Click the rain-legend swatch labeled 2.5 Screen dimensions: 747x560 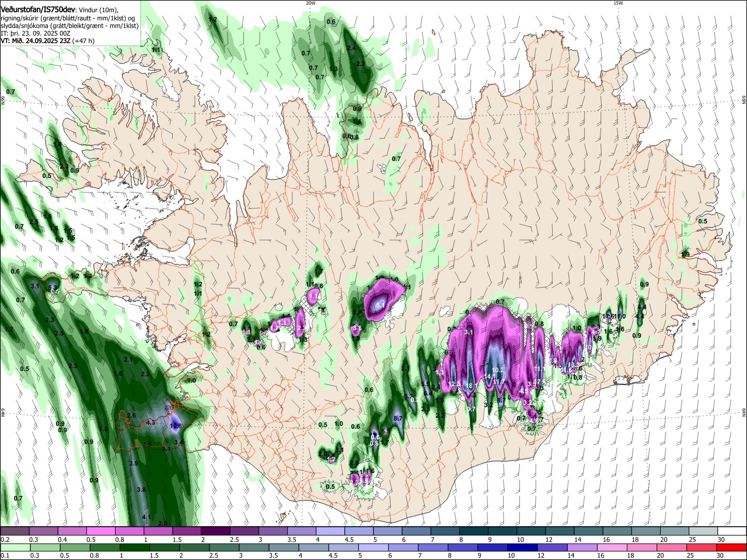pos(224,548)
